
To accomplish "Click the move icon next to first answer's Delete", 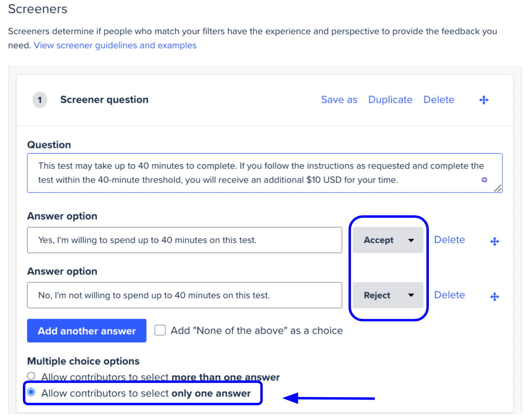I will click(494, 241).
